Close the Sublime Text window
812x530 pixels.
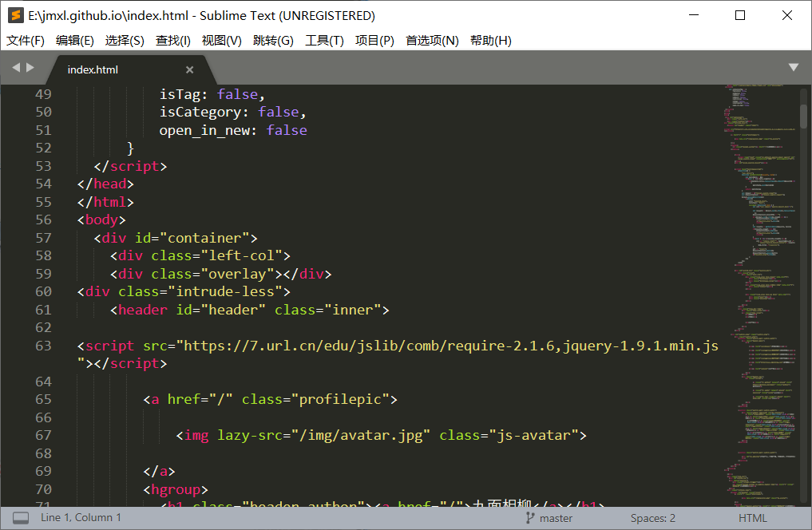click(x=787, y=15)
